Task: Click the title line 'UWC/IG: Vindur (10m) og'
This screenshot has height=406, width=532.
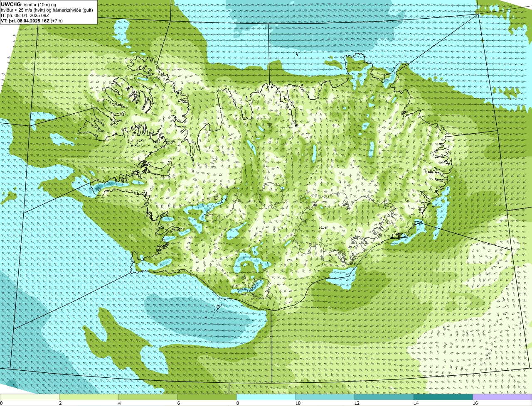Action: point(29,4)
